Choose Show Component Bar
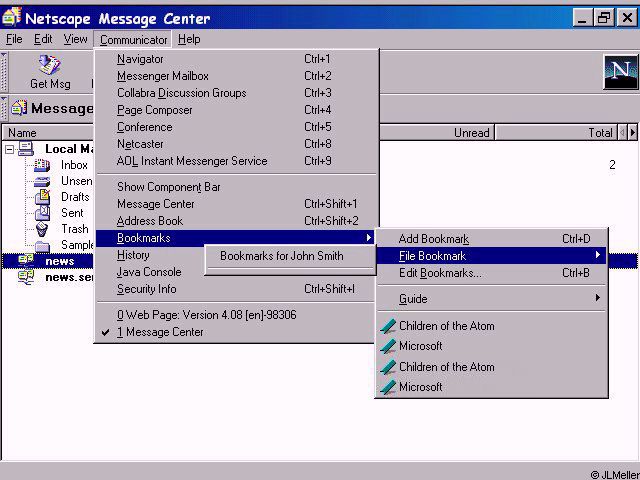Screen dimensions: 640x480 [x=236, y=187]
